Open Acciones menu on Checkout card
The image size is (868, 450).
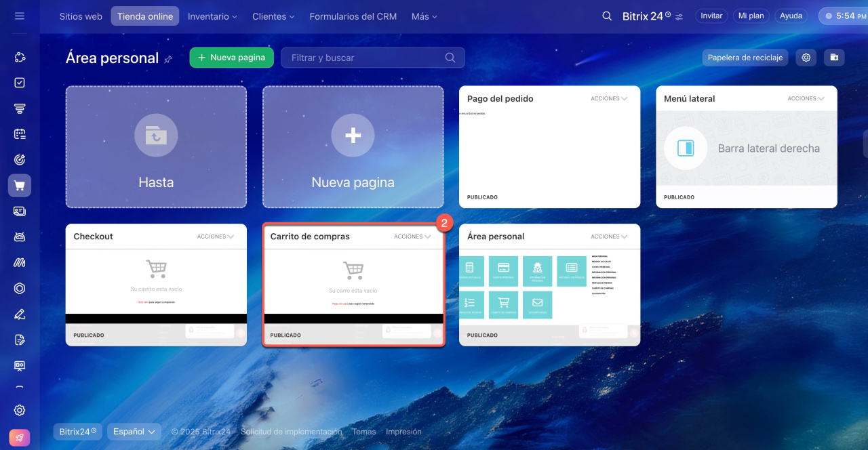216,237
